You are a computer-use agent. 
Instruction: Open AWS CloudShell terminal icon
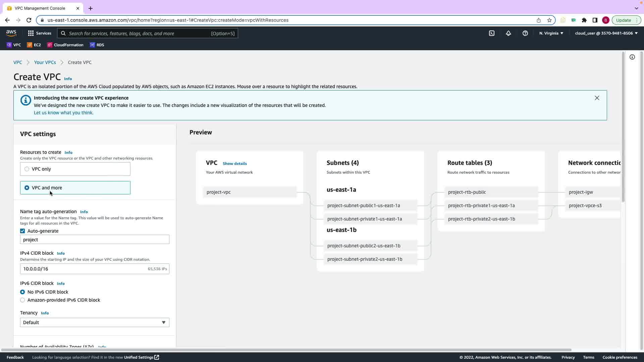tap(491, 33)
